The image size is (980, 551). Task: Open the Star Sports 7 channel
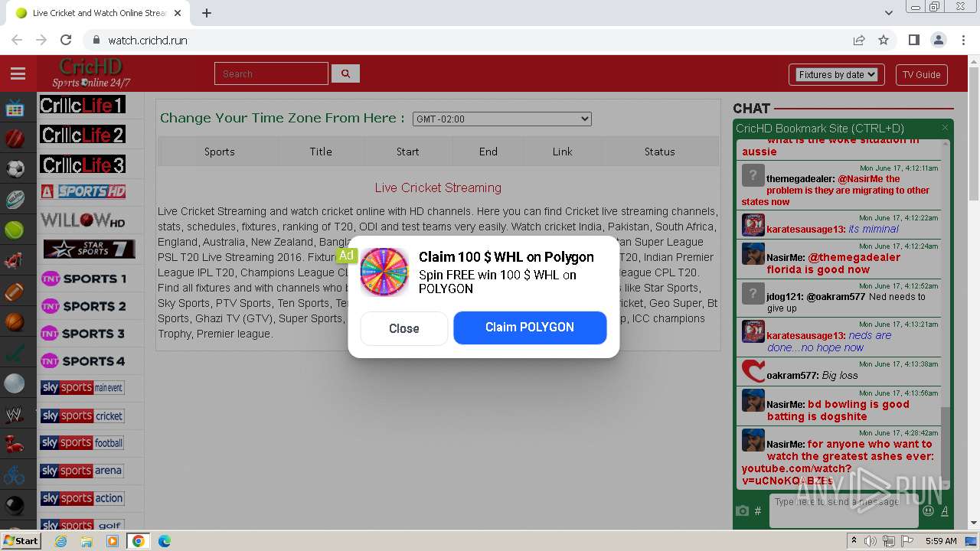(89, 249)
